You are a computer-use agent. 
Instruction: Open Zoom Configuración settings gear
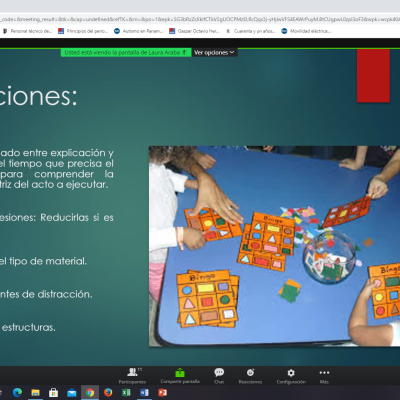(291, 376)
